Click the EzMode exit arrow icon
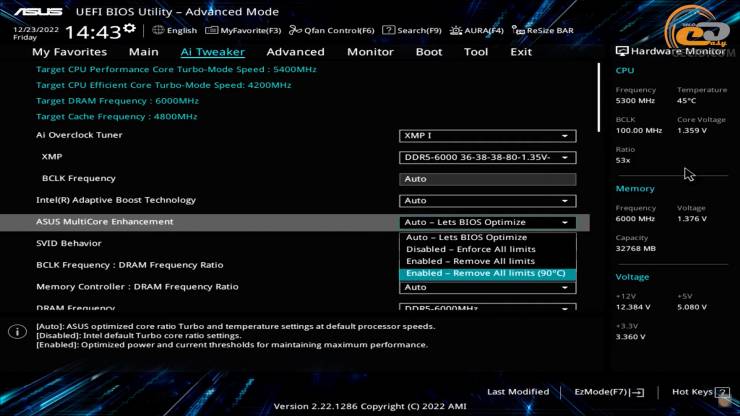Screen dimensions: 740x416 tap(638, 392)
